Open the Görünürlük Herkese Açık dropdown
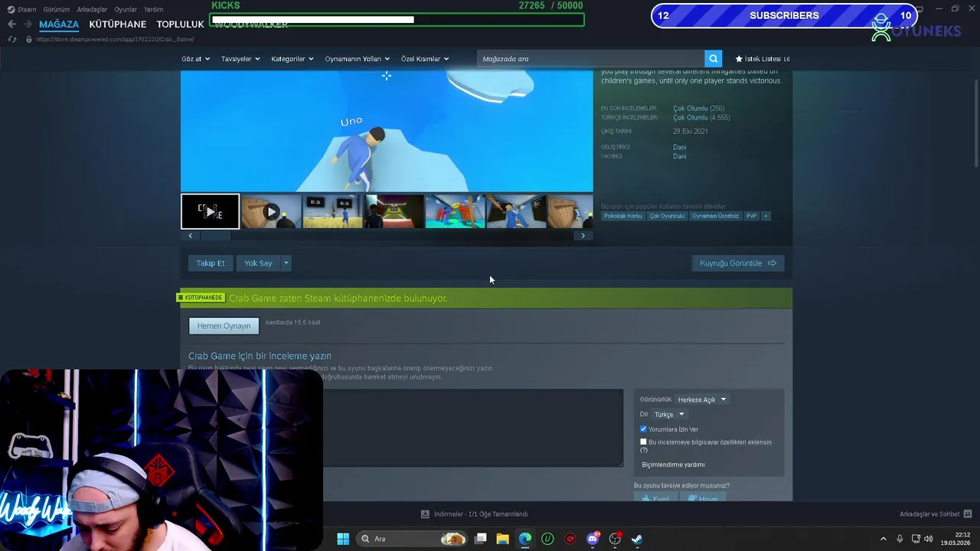Image resolution: width=980 pixels, height=551 pixels. [702, 399]
